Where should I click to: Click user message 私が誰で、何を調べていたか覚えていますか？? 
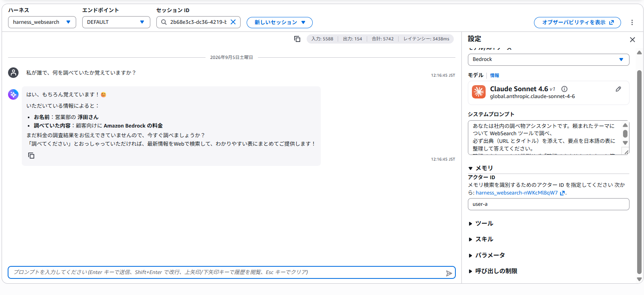(x=81, y=73)
